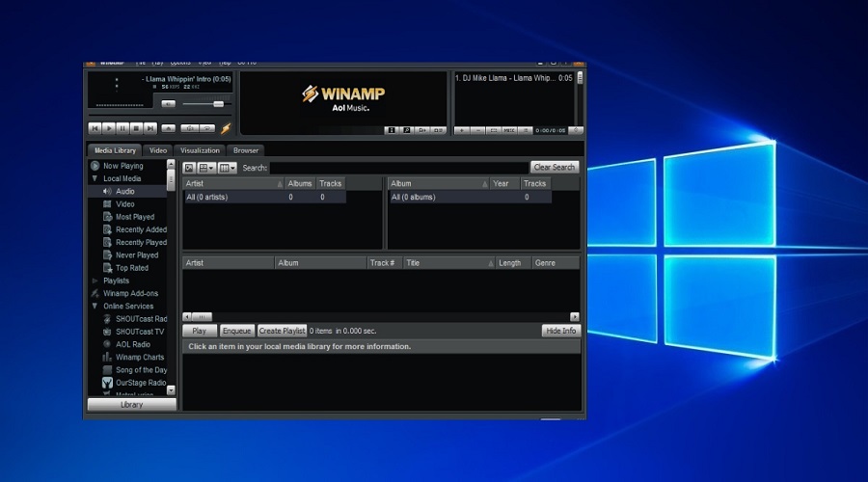Open the Now Playing sidebar item
The height and width of the screenshot is (482, 868).
123,166
